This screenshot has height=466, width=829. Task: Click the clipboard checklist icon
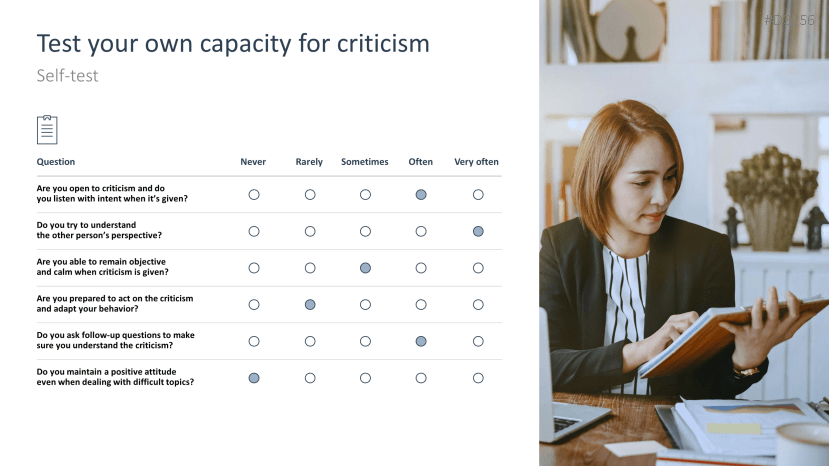pyautogui.click(x=47, y=130)
